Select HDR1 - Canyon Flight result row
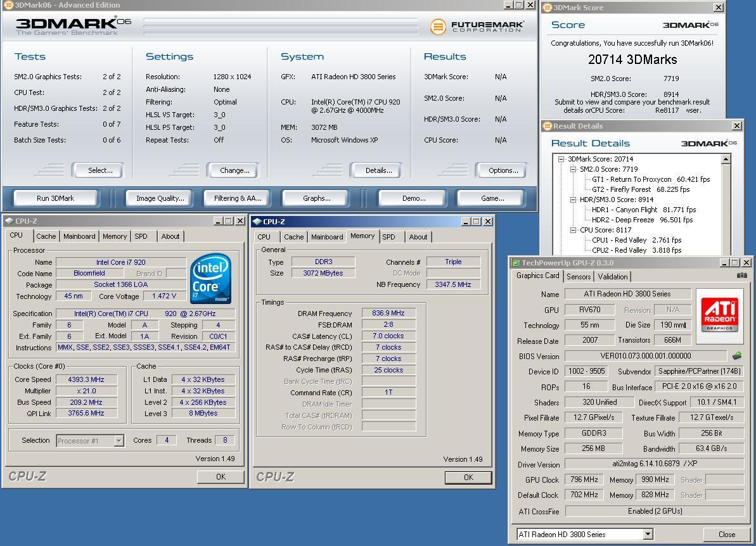 click(644, 210)
